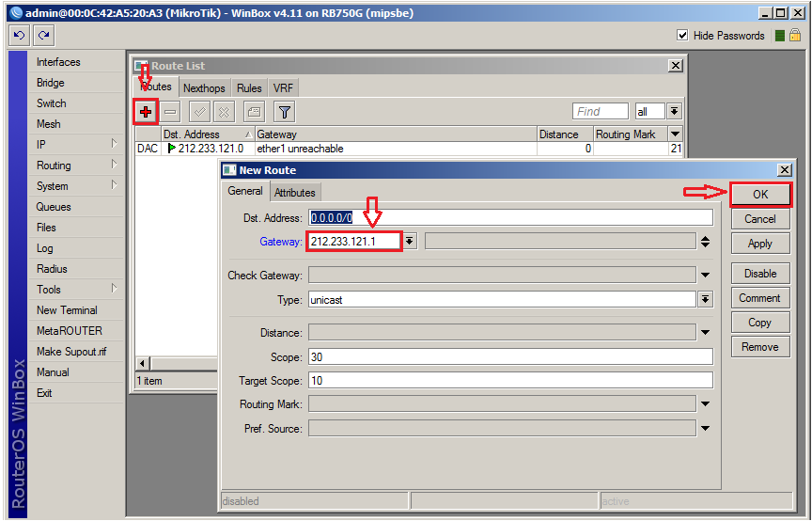Image resolution: width=812 pixels, height=521 pixels.
Task: Click the Redo arrow icon
Action: [43, 35]
